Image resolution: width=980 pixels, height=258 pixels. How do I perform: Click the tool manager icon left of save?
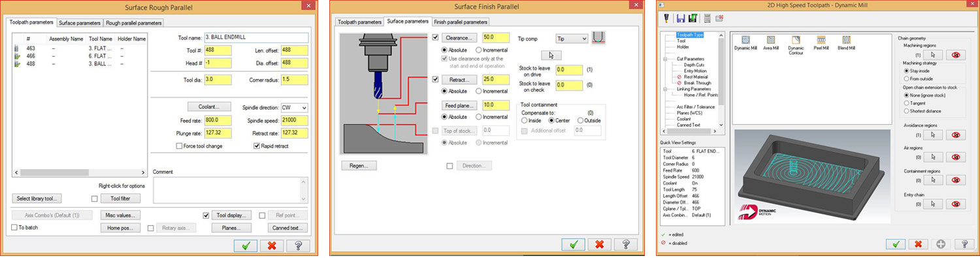[667, 18]
